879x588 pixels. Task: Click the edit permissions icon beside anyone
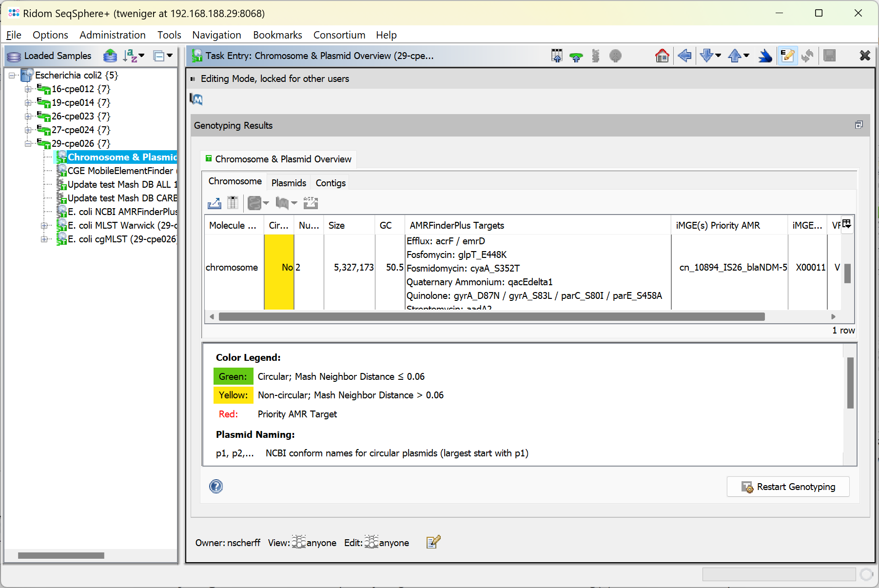(433, 542)
